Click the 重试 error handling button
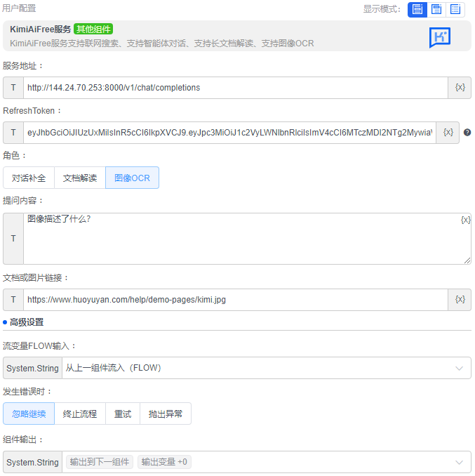This screenshot has width=475, height=476. (123, 414)
